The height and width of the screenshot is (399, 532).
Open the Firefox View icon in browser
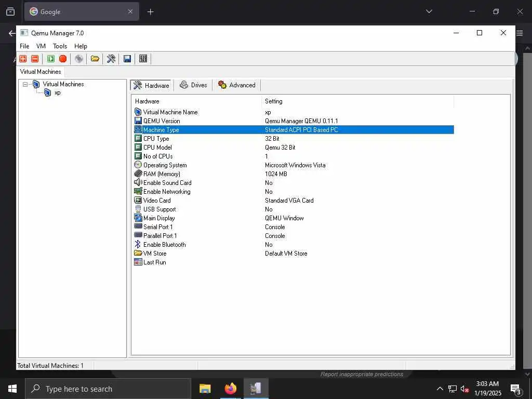pos(10,11)
